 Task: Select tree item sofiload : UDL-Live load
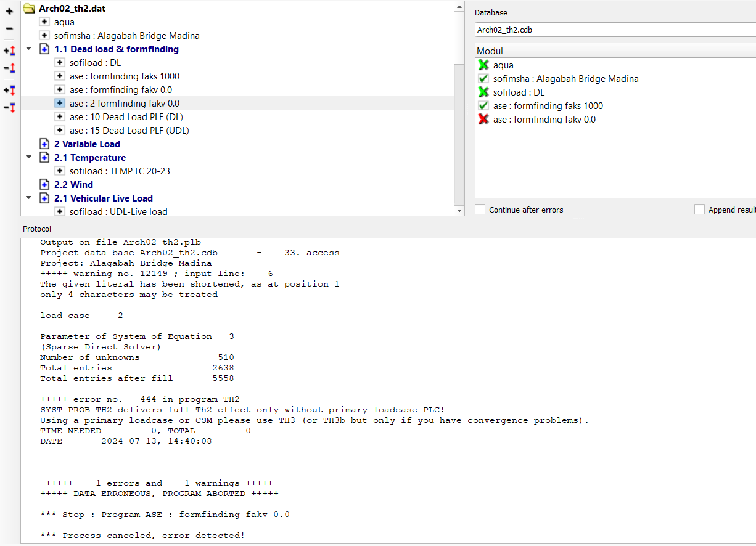click(118, 211)
